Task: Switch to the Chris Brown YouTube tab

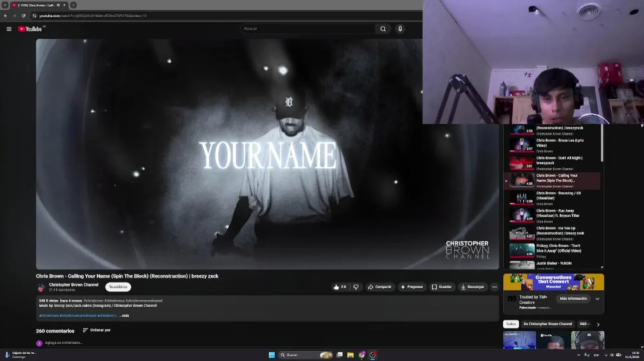Action: click(39, 5)
